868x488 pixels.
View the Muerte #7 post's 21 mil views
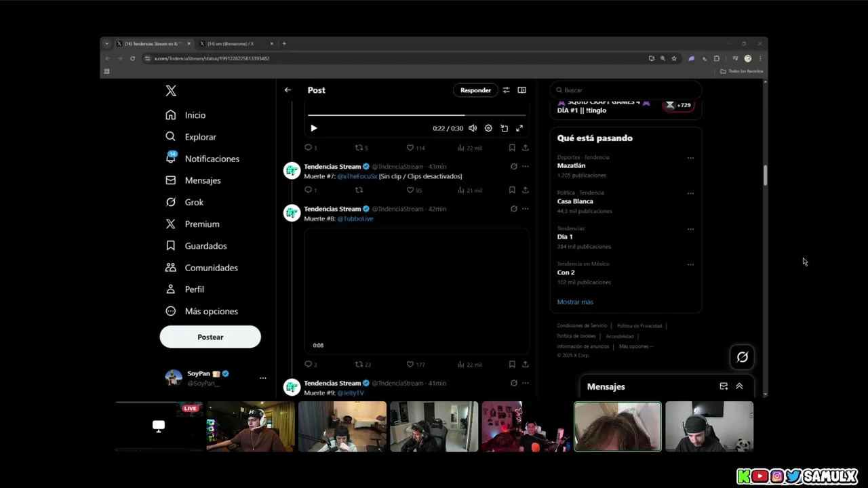click(x=469, y=190)
